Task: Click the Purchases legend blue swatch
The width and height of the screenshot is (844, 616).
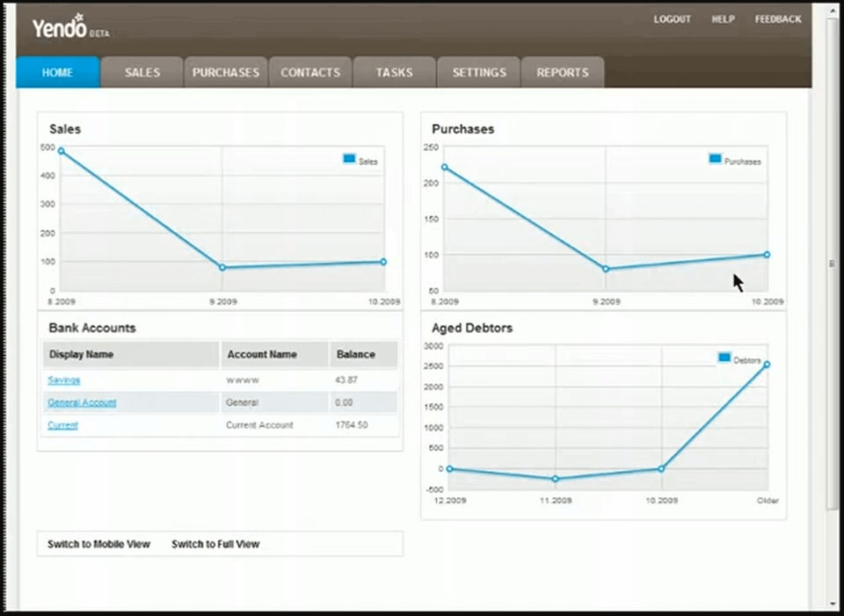Action: [716, 158]
